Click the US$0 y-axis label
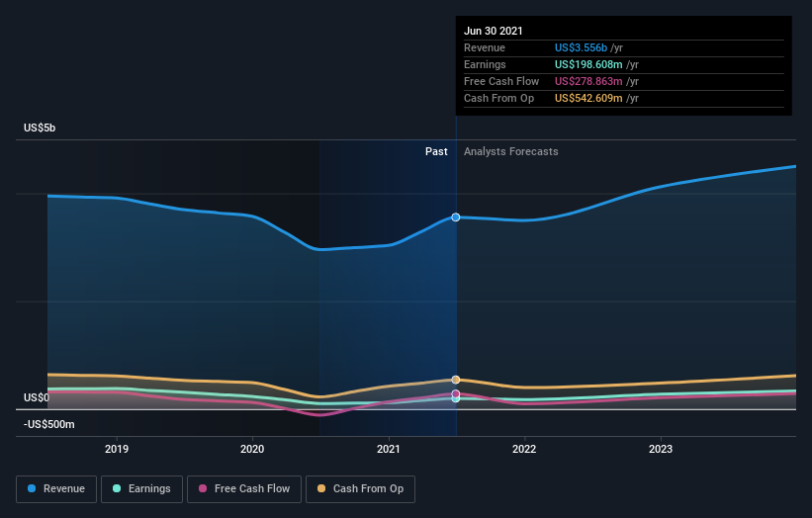812x518 pixels. (37, 397)
